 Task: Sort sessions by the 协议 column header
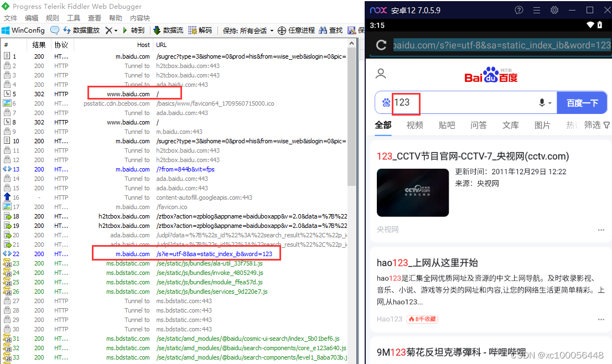tap(61, 45)
